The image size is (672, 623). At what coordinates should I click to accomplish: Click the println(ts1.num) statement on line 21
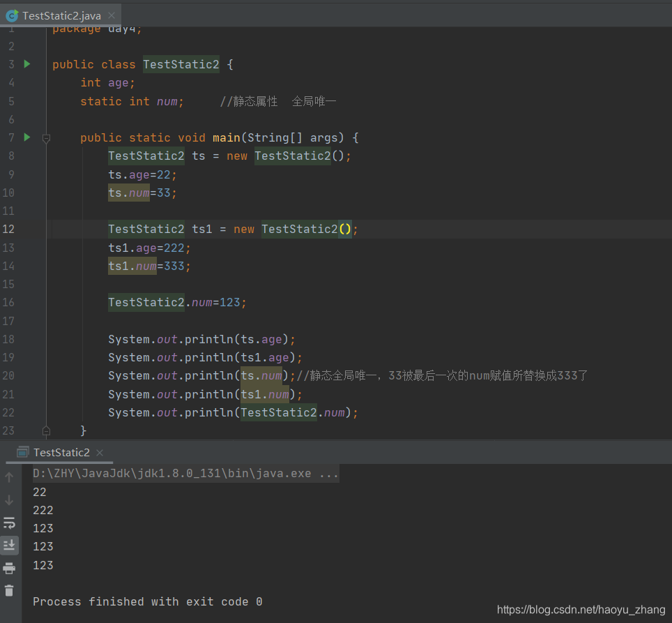pyautogui.click(x=205, y=394)
